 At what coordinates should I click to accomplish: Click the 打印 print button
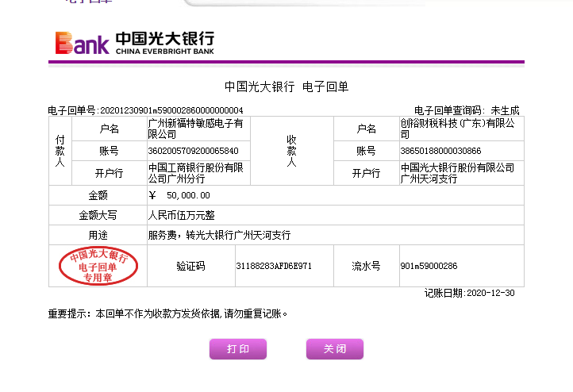238,349
